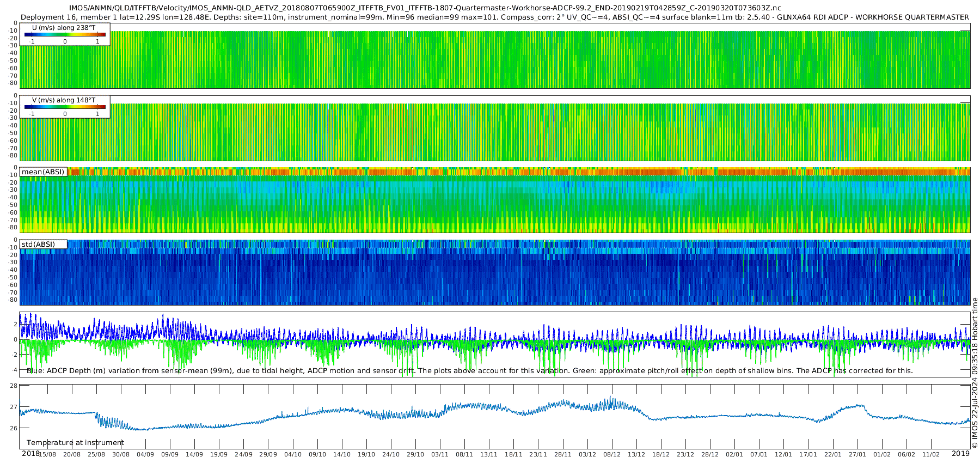Image resolution: width=980 pixels, height=463 pixels.
Task: Click the 13/11 date tick label
Action: tap(489, 454)
